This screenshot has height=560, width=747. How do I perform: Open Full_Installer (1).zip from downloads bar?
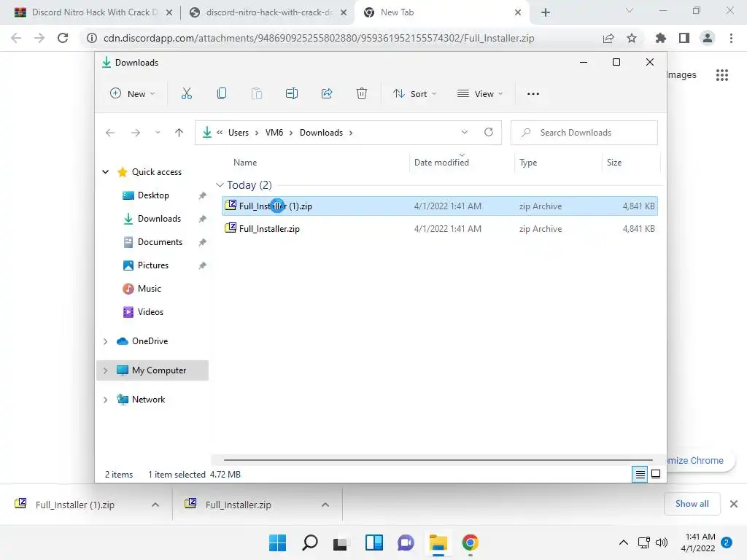pos(75,505)
